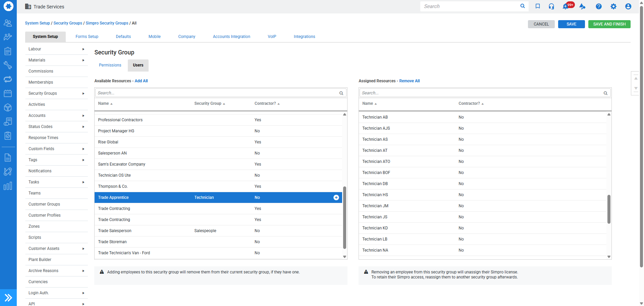Viewport: 644px width, 306px height.
Task: Click the bookmark icon in top bar
Action: click(538, 6)
